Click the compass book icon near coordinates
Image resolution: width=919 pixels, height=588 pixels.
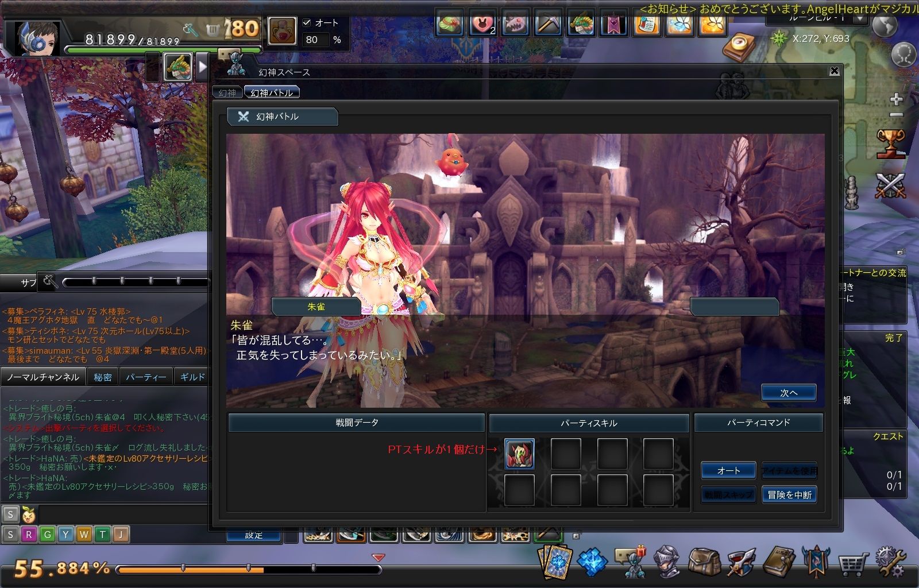pyautogui.click(x=741, y=46)
